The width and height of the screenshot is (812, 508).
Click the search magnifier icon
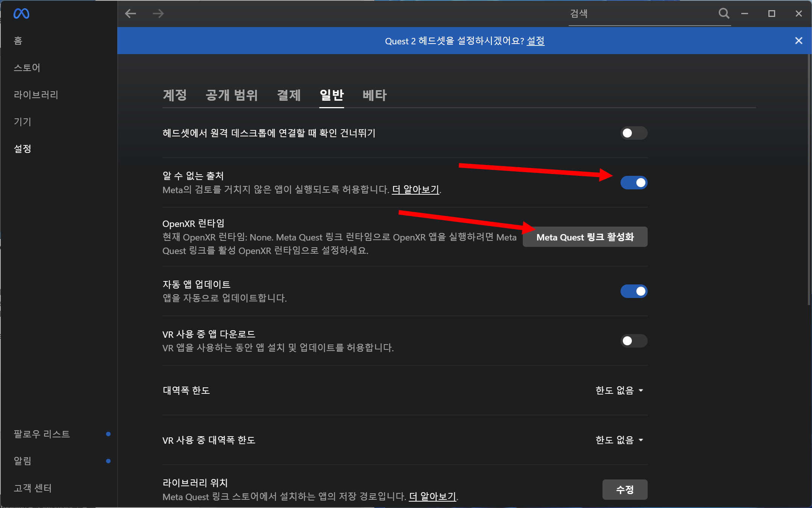click(724, 14)
